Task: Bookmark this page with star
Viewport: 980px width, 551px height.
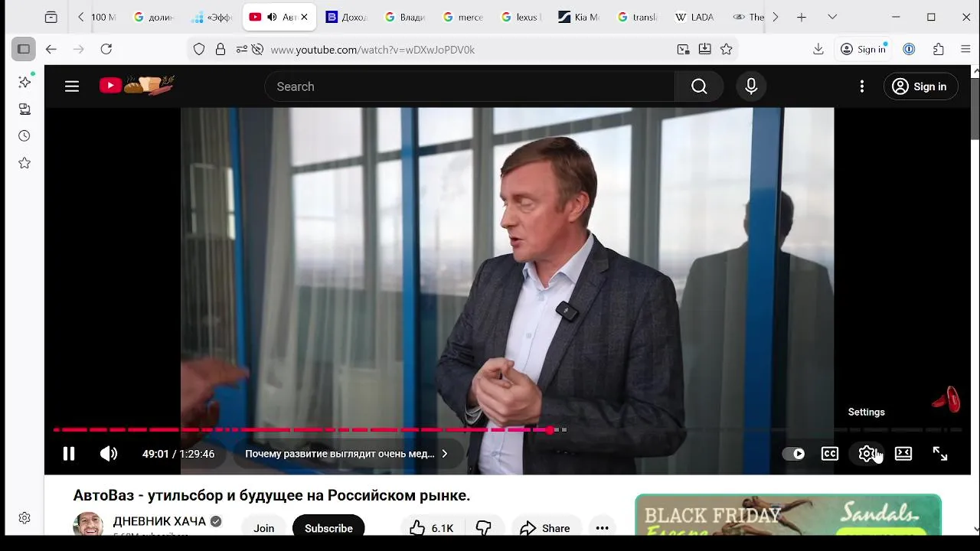Action: tap(727, 49)
